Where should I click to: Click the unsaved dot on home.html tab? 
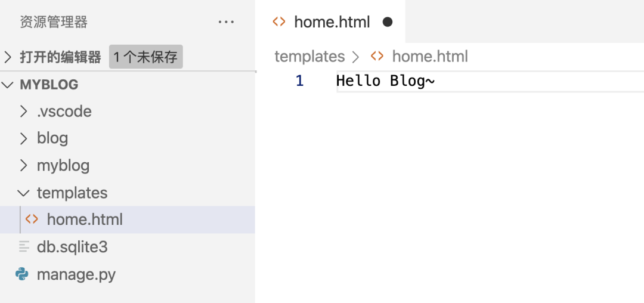click(388, 22)
